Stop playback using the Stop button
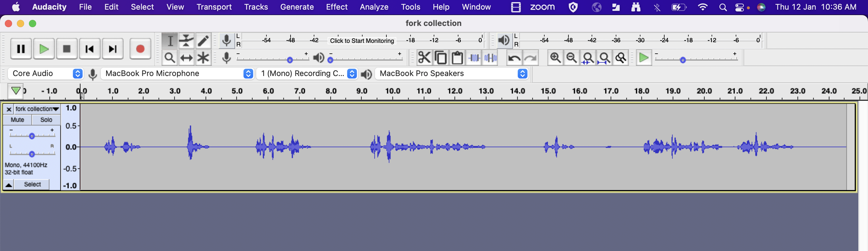 click(67, 49)
